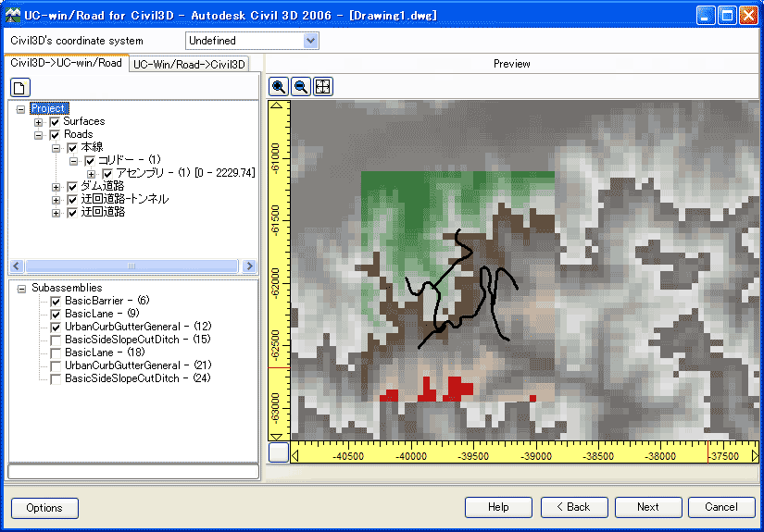
Task: Collapse the コリドー - (1) node
Action: tap(73, 161)
